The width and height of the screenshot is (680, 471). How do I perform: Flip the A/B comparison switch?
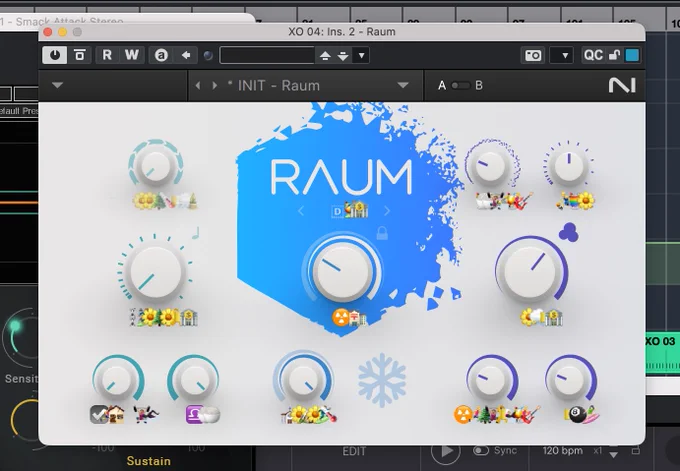point(460,85)
